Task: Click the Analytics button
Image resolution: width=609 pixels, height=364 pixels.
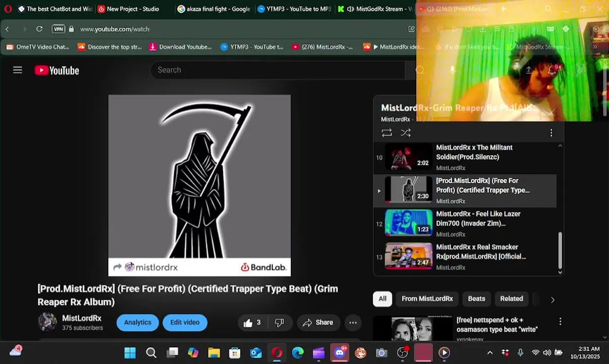Action: coord(138,323)
